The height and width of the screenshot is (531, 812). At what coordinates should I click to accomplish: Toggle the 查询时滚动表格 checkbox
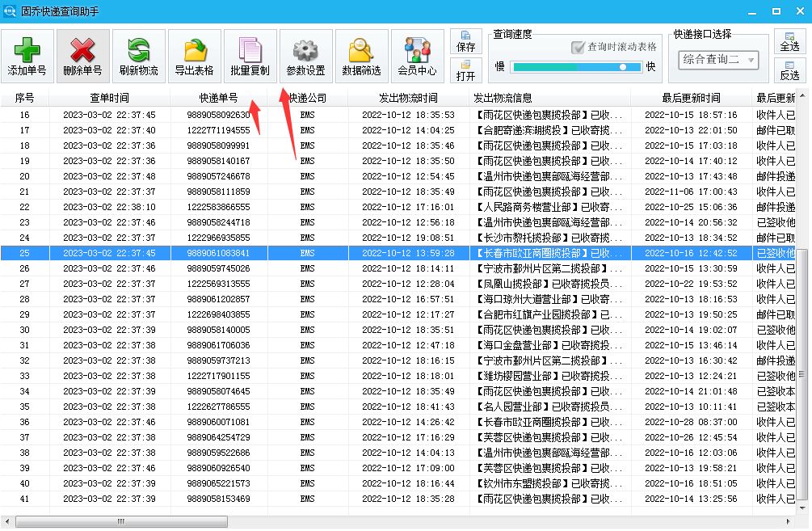click(580, 46)
